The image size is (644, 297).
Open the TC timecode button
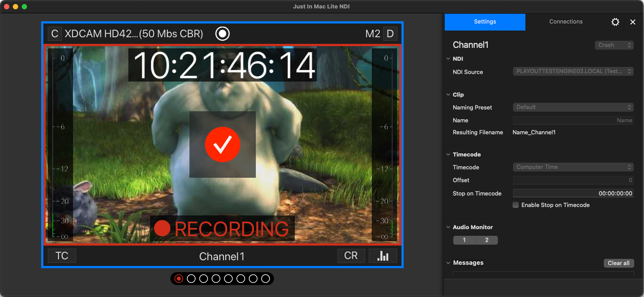62,256
